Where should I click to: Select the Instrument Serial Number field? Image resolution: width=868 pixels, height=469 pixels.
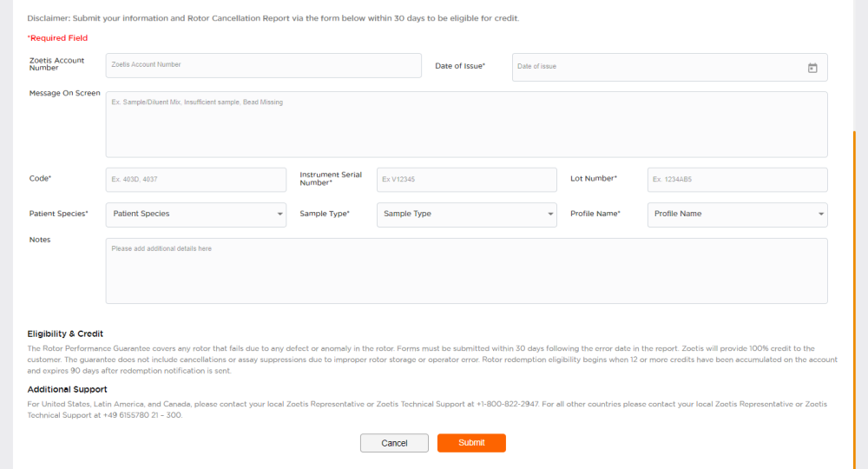click(467, 180)
